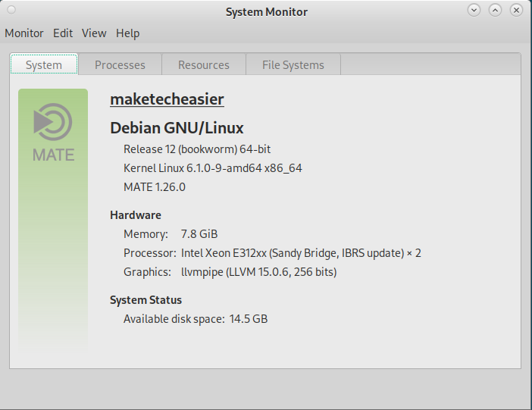Click the window menu circle button
The image size is (532, 410).
coord(11,10)
